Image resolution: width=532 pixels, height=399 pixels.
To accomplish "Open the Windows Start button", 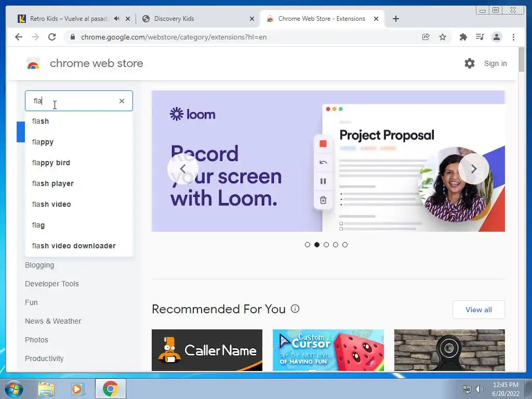I will (x=14, y=389).
